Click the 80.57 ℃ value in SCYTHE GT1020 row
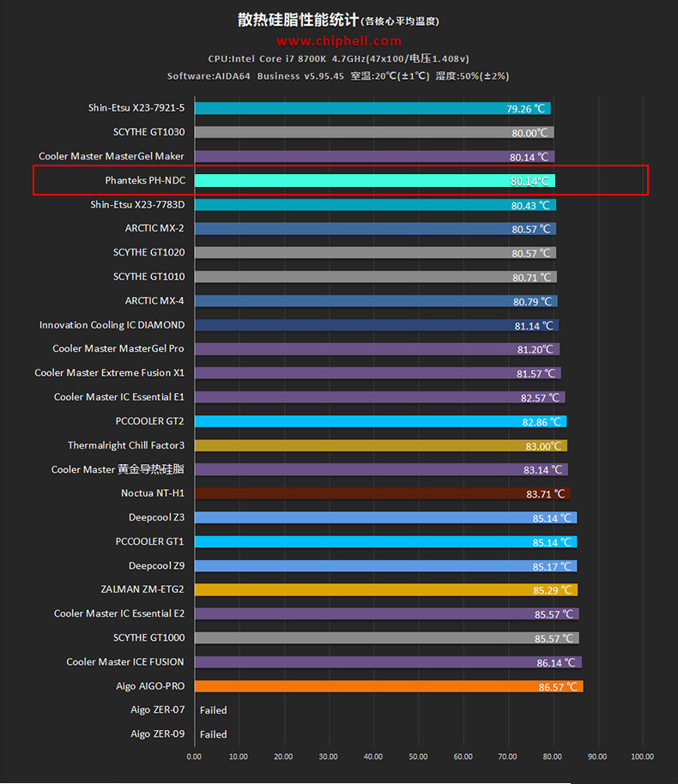Image resolution: width=678 pixels, height=784 pixels. click(531, 254)
